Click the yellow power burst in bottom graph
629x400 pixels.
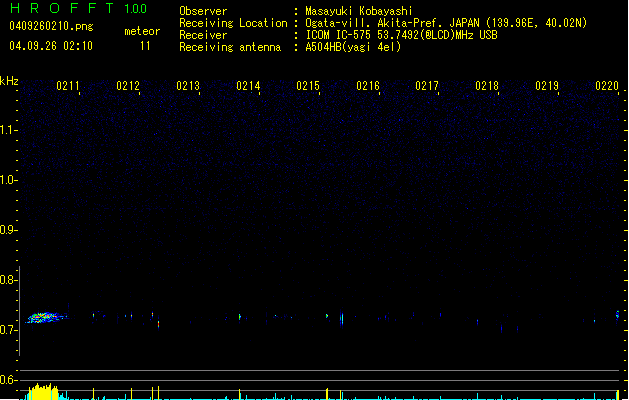42,392
